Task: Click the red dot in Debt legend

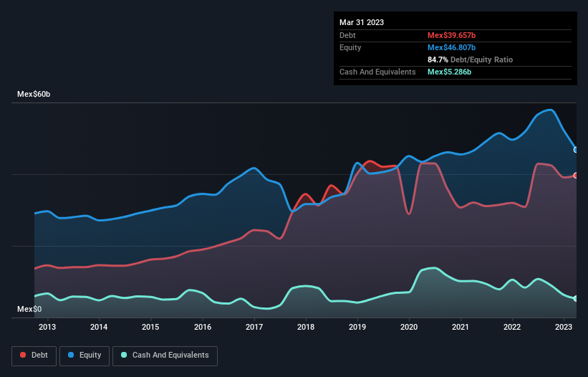Action: 23,355
